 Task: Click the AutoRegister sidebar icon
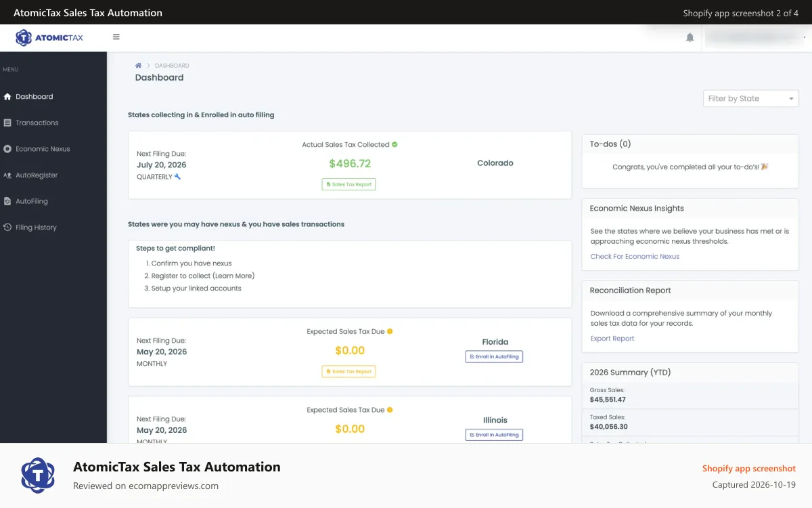tap(7, 175)
